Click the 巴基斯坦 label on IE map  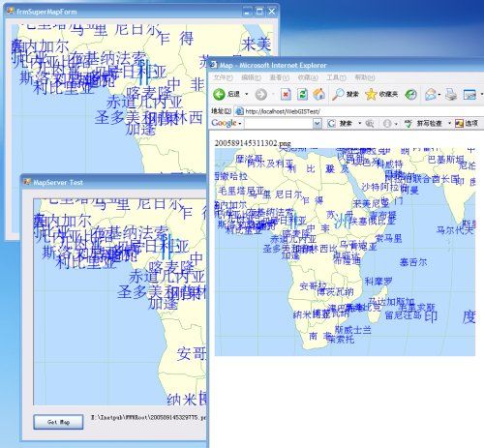coord(445,160)
